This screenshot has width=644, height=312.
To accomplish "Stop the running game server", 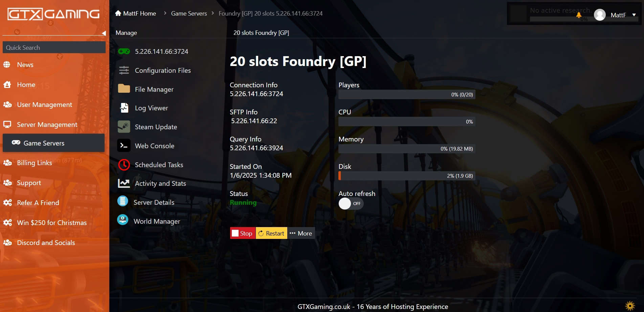I will point(242,233).
